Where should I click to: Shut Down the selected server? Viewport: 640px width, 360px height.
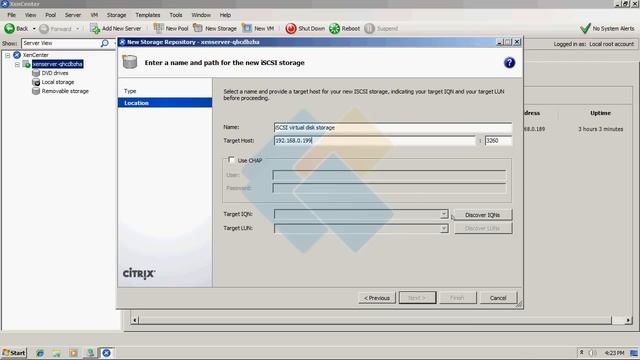305,29
